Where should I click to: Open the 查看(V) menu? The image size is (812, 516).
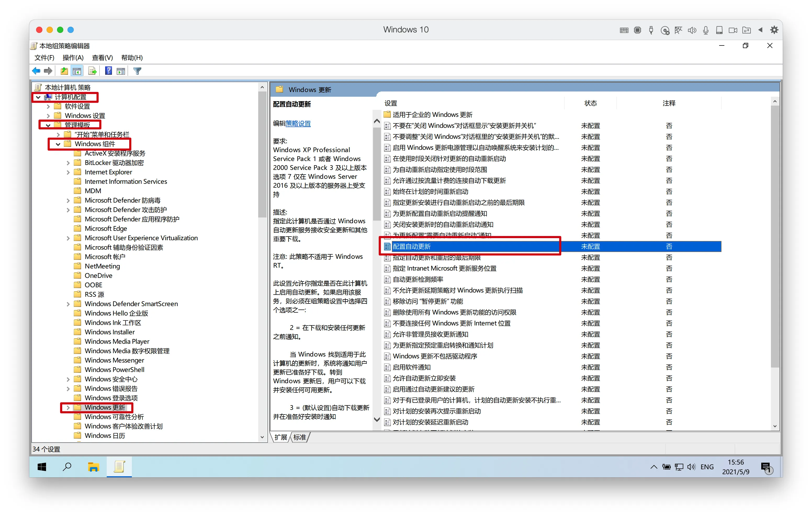102,58
